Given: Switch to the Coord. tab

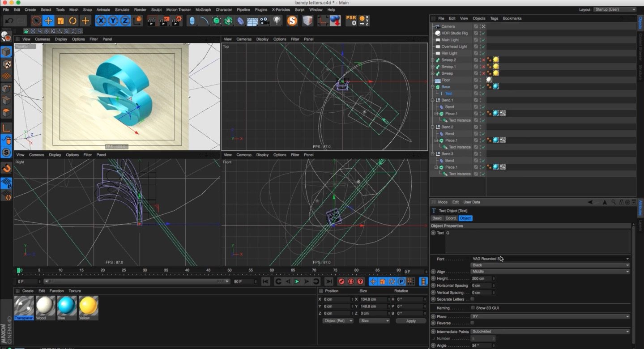Looking at the screenshot, I should 451,218.
